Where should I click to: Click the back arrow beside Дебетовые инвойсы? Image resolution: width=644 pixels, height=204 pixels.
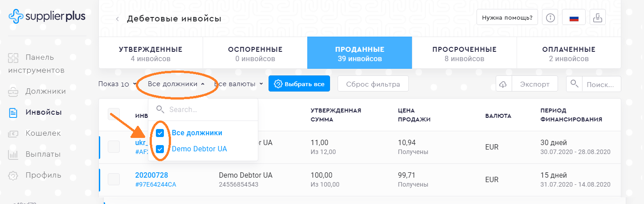pos(117,19)
